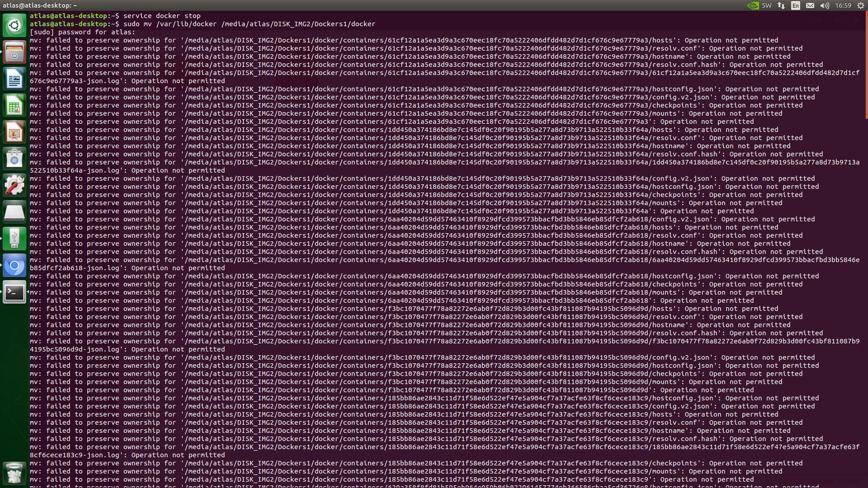Screen dimensions: 868x488
Task: Open the 16:59 clock calendar menu
Action: click(843, 5)
